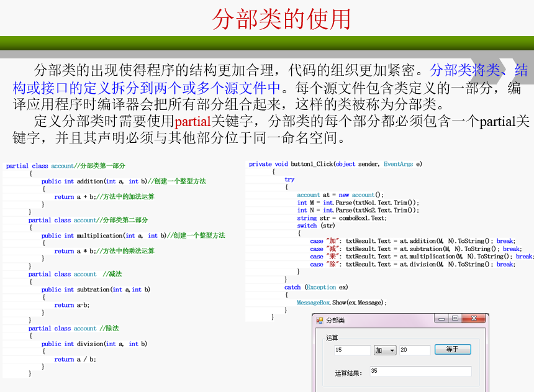Click the 运算 group label
This screenshot has height=392, width=534.
coord(332,338)
